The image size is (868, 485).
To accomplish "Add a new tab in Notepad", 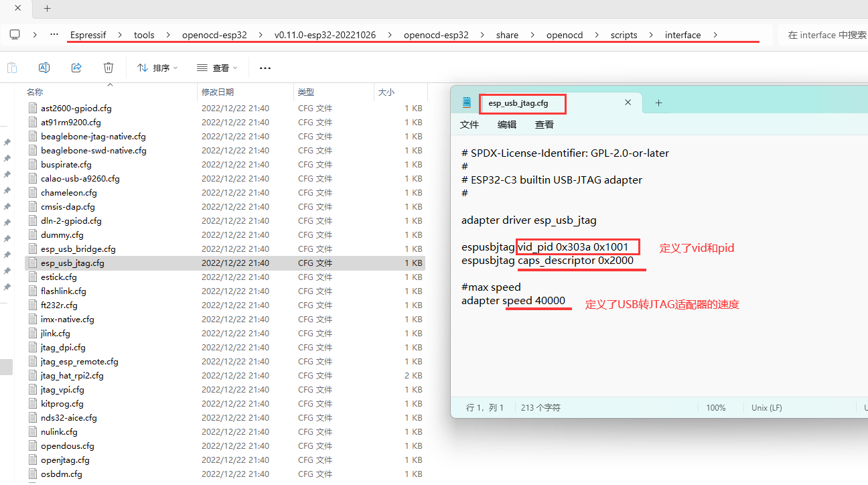I will point(658,102).
